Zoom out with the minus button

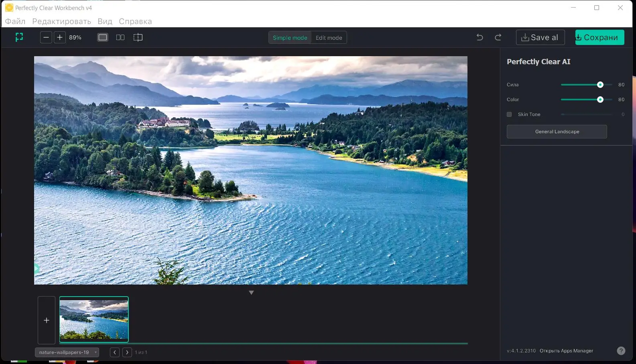[x=46, y=37]
